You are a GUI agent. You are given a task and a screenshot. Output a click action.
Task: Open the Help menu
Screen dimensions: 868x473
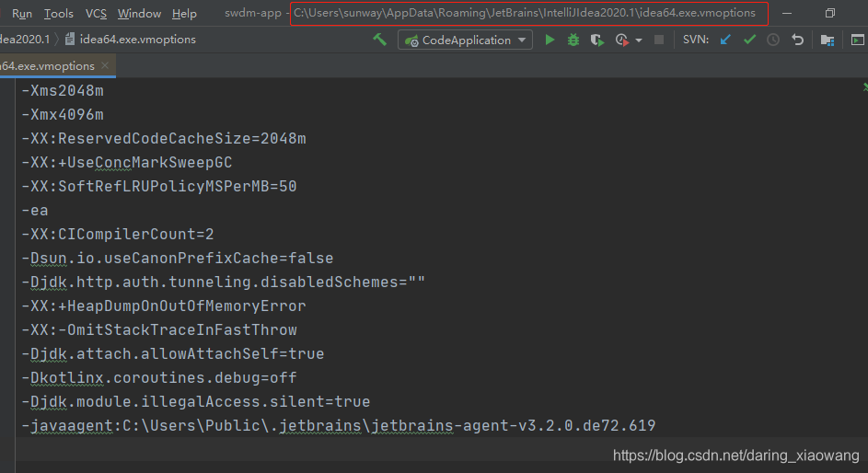184,13
